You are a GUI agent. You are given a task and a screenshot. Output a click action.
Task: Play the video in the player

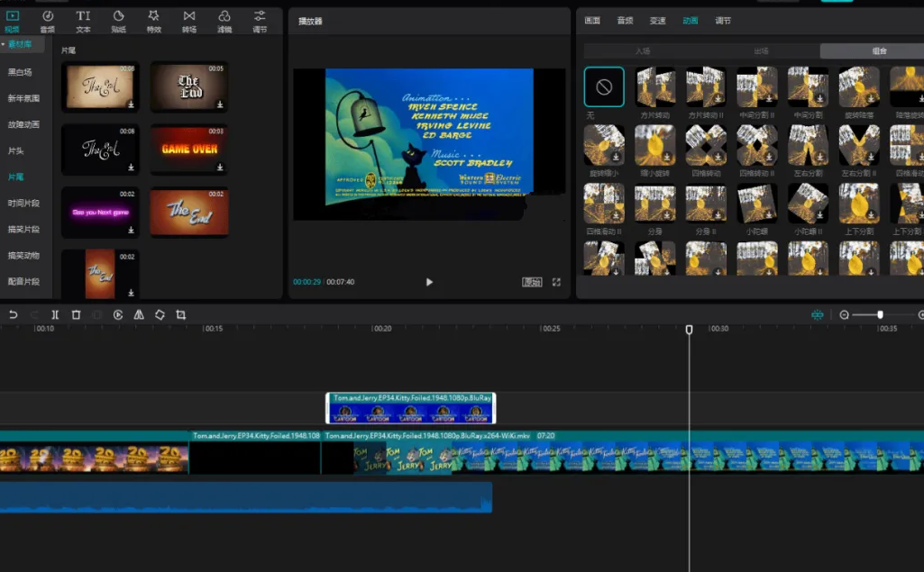[x=429, y=282]
